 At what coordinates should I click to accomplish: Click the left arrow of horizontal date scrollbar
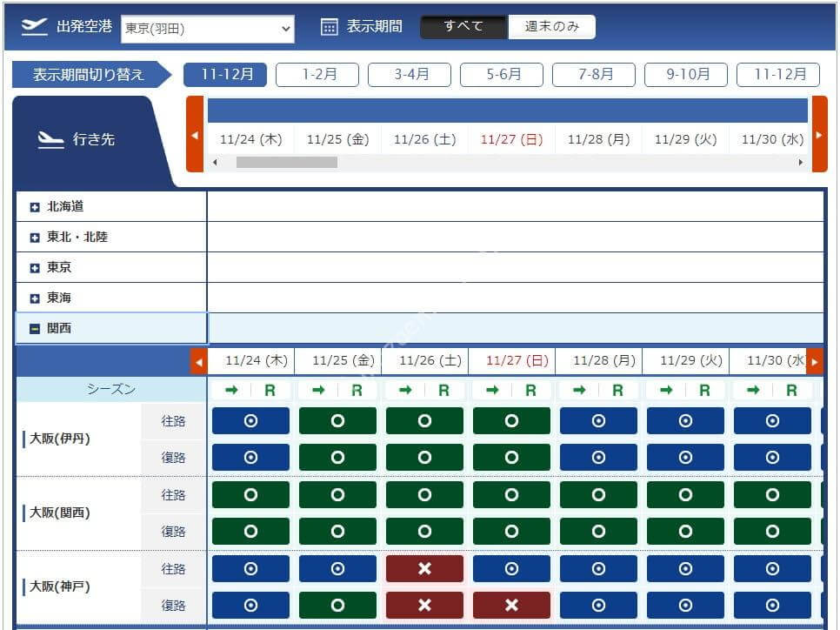pyautogui.click(x=216, y=162)
